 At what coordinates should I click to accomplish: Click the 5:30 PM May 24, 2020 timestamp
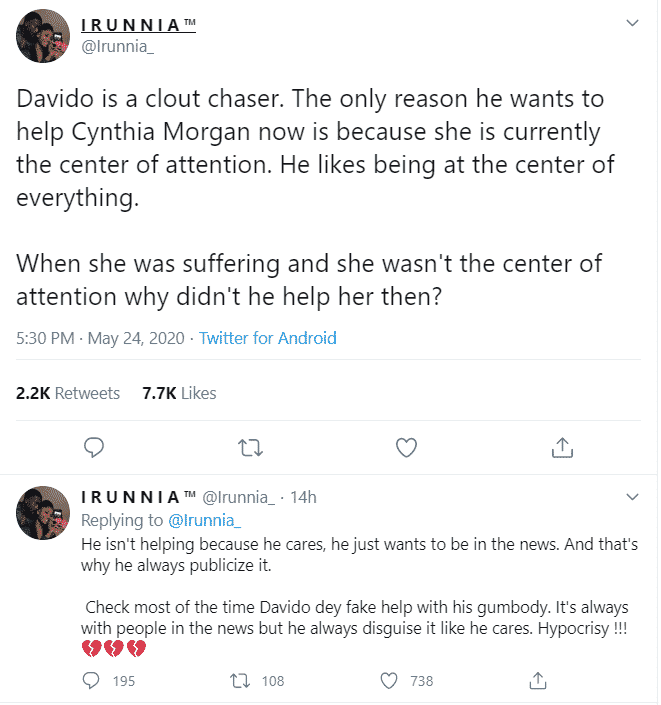click(100, 338)
